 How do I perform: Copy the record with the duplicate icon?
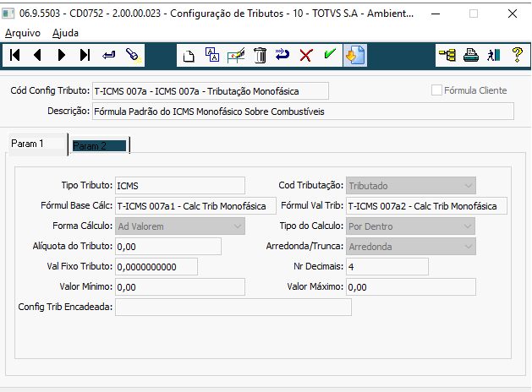[212, 55]
